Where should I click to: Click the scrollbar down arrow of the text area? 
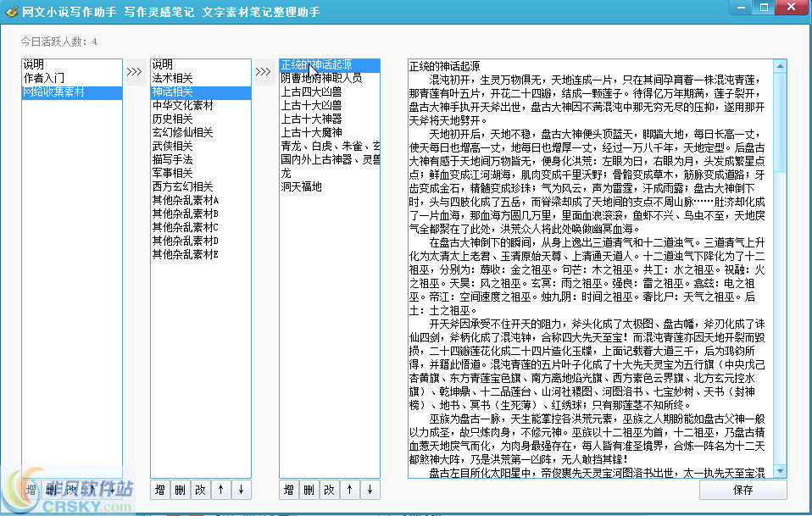click(781, 470)
